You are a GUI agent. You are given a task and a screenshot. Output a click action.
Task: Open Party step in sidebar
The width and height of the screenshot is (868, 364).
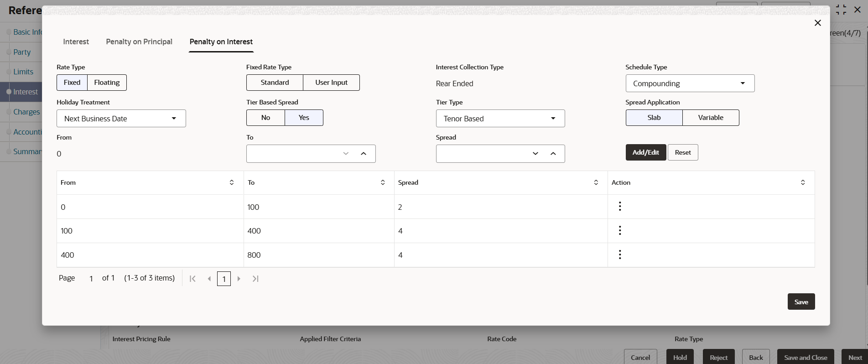click(x=22, y=52)
